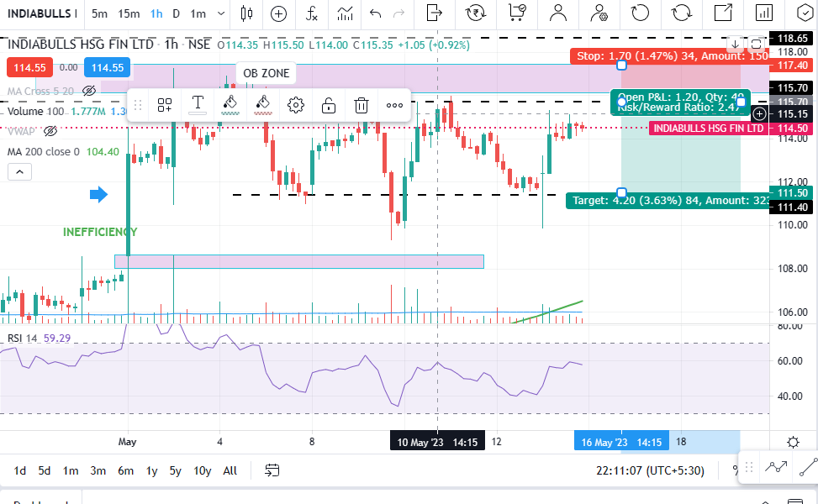Viewport: 818px width, 504px height.
Task: Click the hexagon checkmark icon in the top toolbar
Action: [806, 13]
